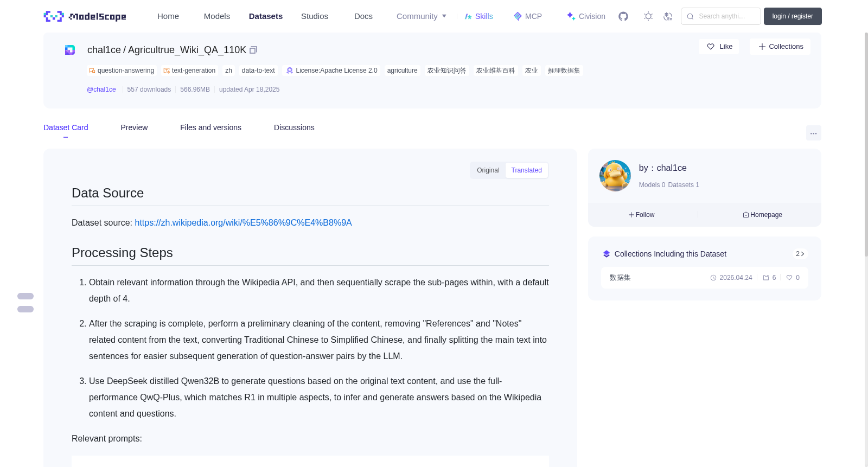Click the Apache license badge icon
Image resolution: width=868 pixels, height=467 pixels.
click(x=290, y=71)
